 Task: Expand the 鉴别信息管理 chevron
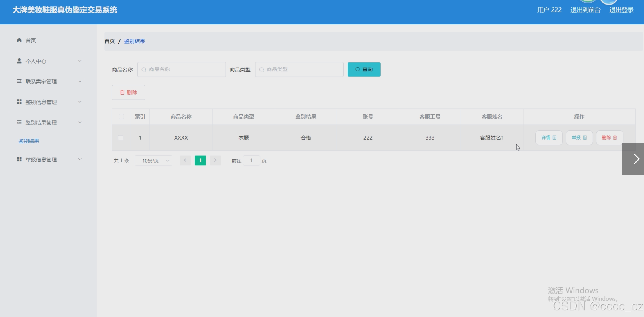(x=80, y=102)
